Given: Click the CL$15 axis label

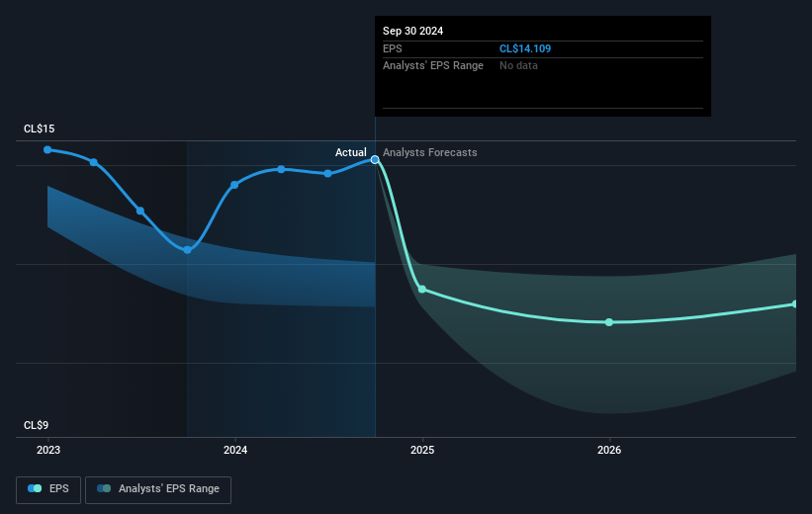Looking at the screenshot, I should [x=40, y=128].
